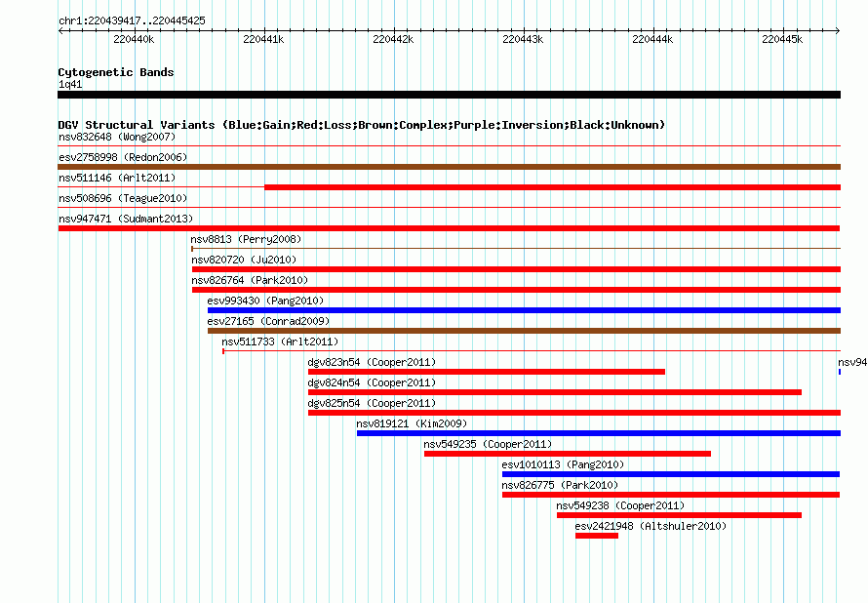Click the nsv8813 (Perry2008) label
This screenshot has width=868, height=603.
point(246,239)
